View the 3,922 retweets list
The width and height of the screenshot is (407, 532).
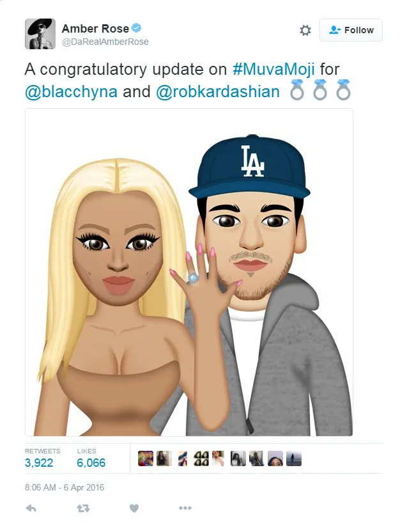point(39,463)
